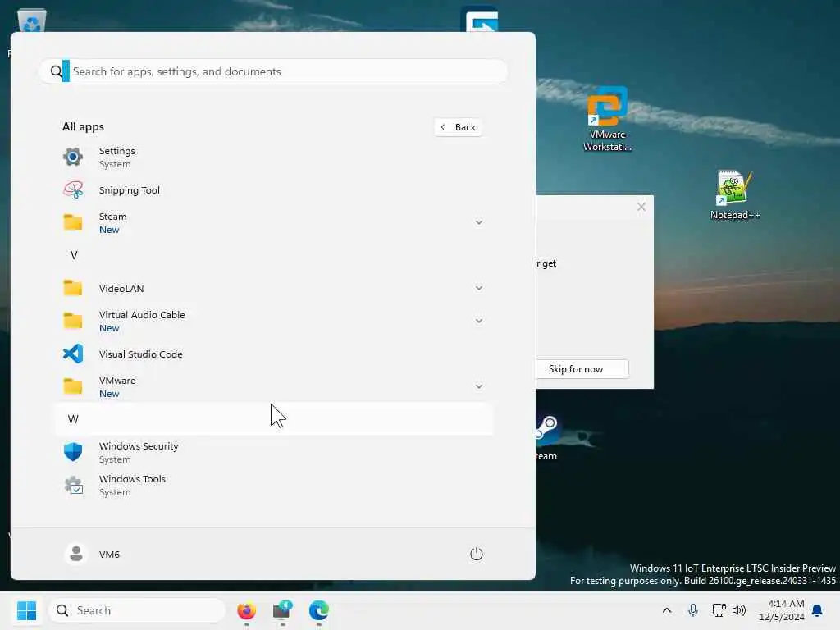
Task: Show hidden system tray icons
Action: 667,610
